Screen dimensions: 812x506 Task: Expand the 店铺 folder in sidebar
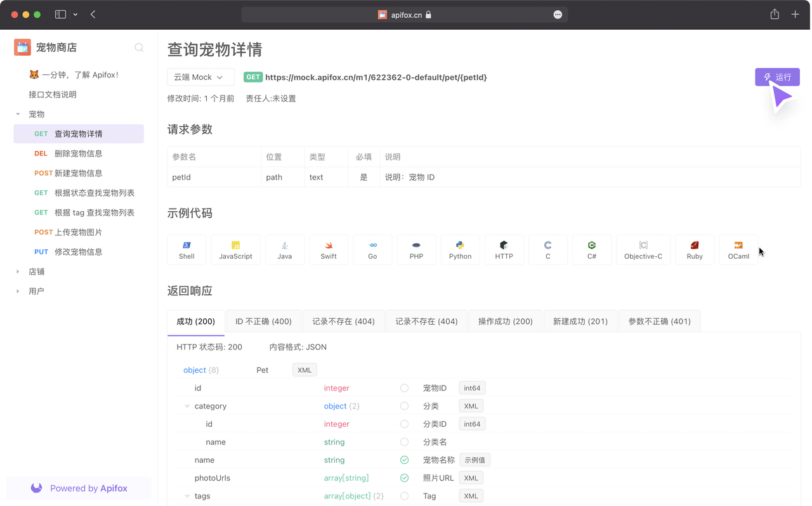[18, 271]
